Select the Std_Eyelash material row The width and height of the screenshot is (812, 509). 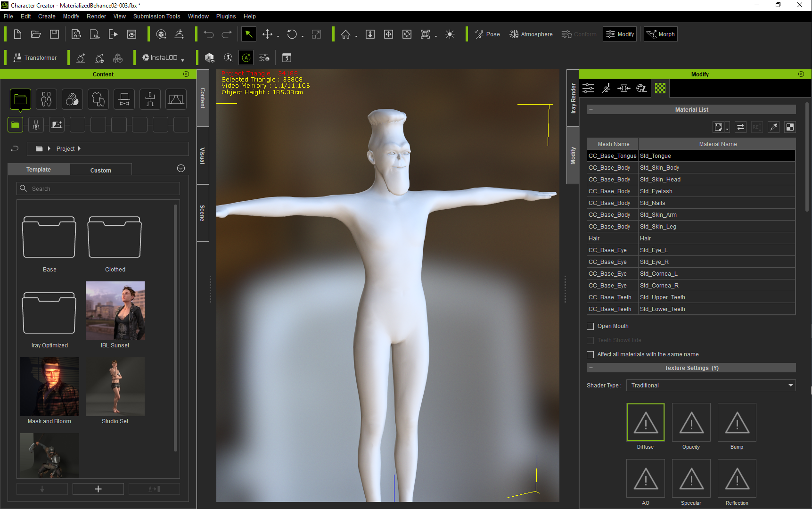click(x=691, y=191)
